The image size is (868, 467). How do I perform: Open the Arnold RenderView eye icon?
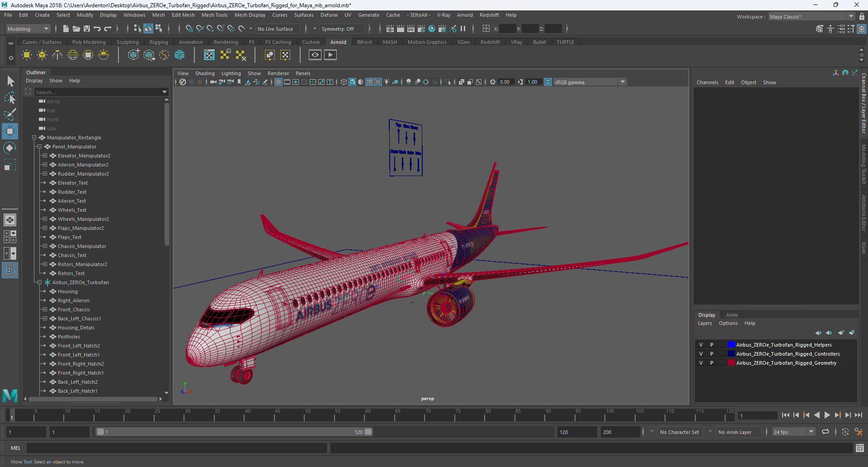point(315,55)
